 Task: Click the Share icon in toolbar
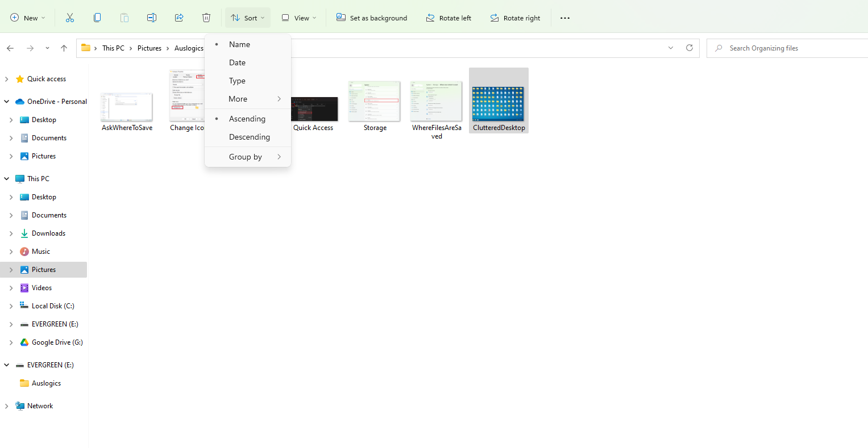coord(179,18)
